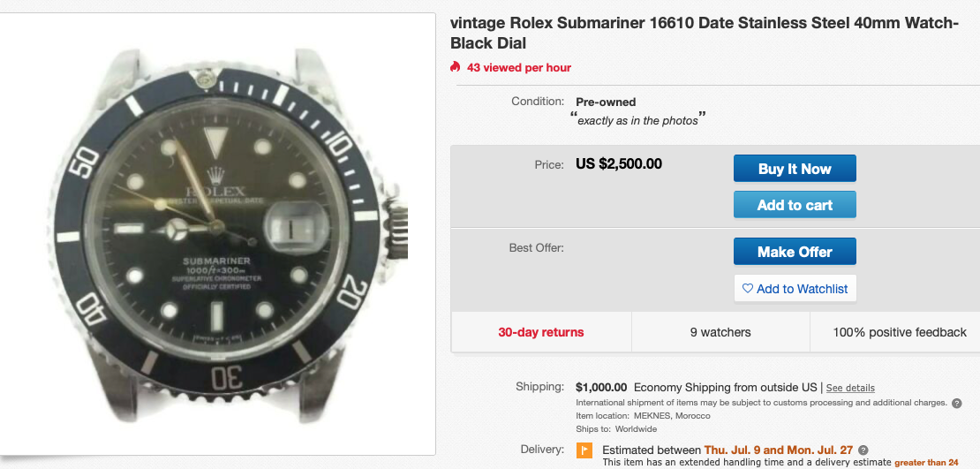Click the heart icon to watchlist item
Image resolution: width=980 pixels, height=469 pixels.
[748, 289]
